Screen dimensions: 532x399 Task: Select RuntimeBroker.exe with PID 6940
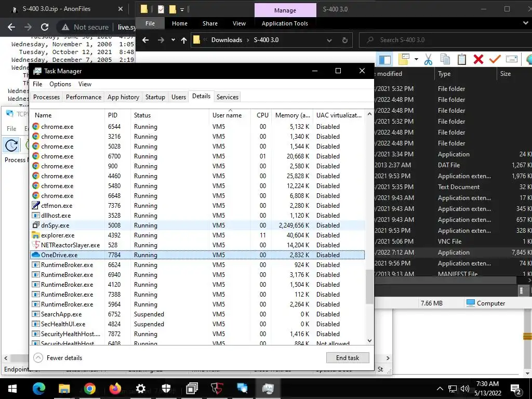pos(198,274)
